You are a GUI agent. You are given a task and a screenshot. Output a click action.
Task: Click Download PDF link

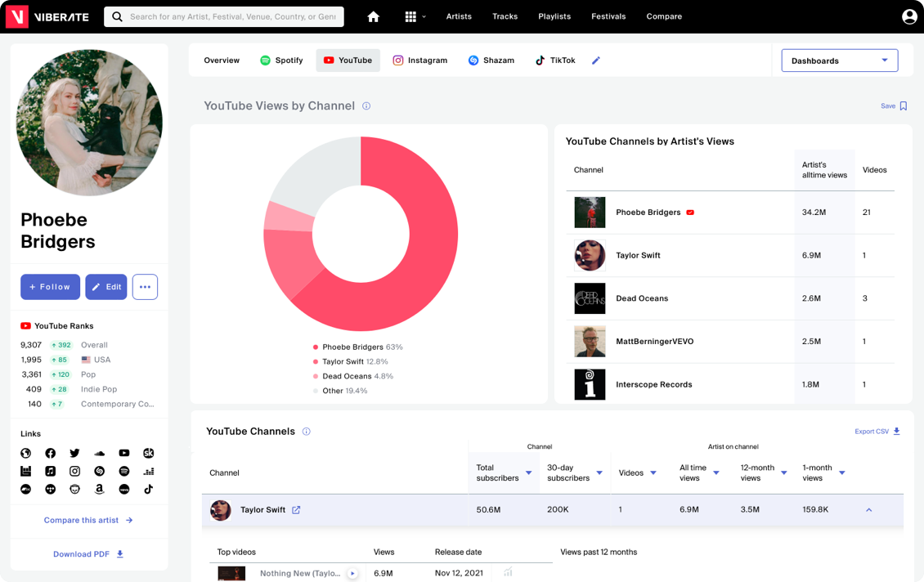tap(88, 553)
